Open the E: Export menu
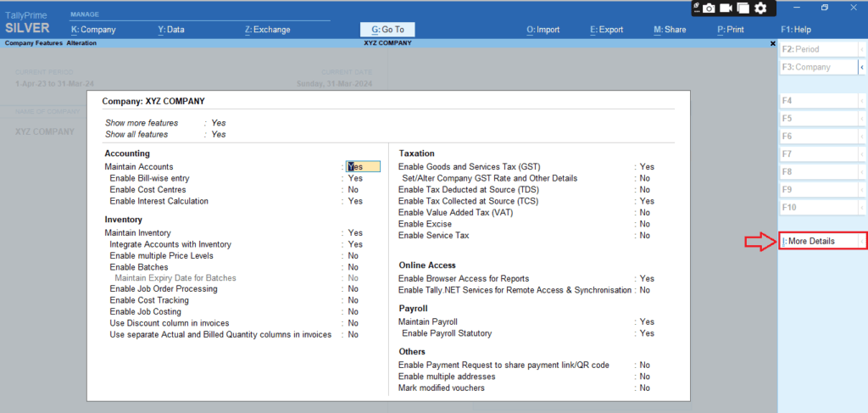This screenshot has height=413, width=868. pos(607,30)
